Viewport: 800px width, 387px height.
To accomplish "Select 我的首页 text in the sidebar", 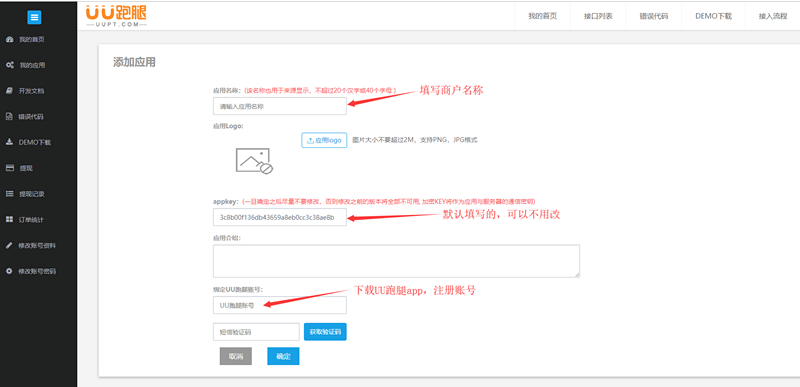I will (32, 40).
